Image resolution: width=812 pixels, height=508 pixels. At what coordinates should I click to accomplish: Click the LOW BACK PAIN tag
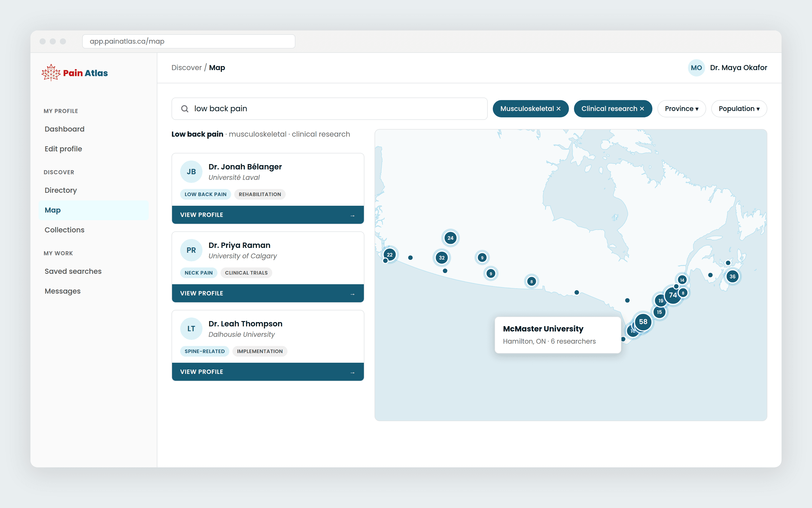[205, 194]
